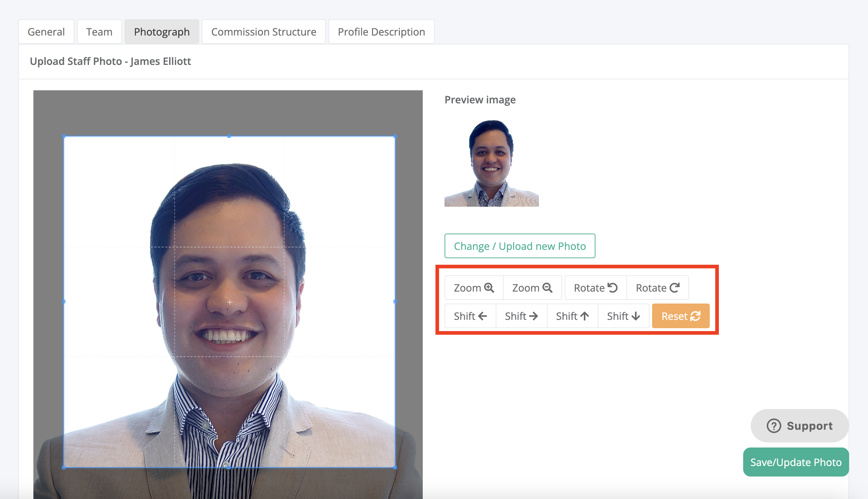
Task: Click the crop box left-middle handle
Action: coord(64,301)
